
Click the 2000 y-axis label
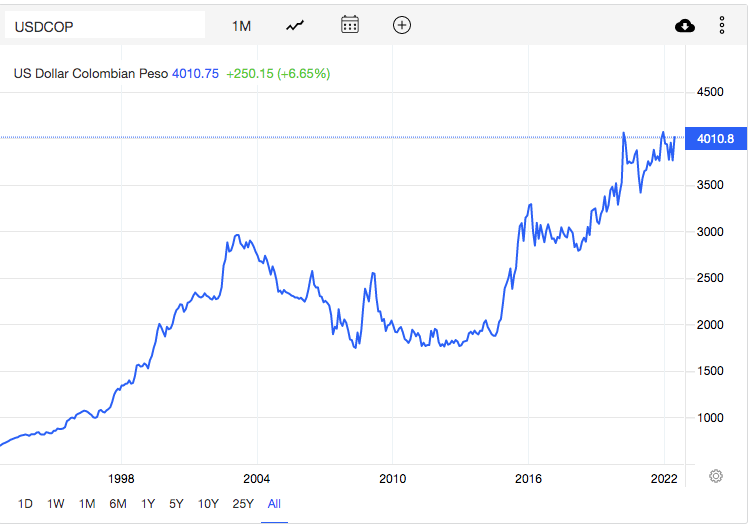(x=710, y=325)
